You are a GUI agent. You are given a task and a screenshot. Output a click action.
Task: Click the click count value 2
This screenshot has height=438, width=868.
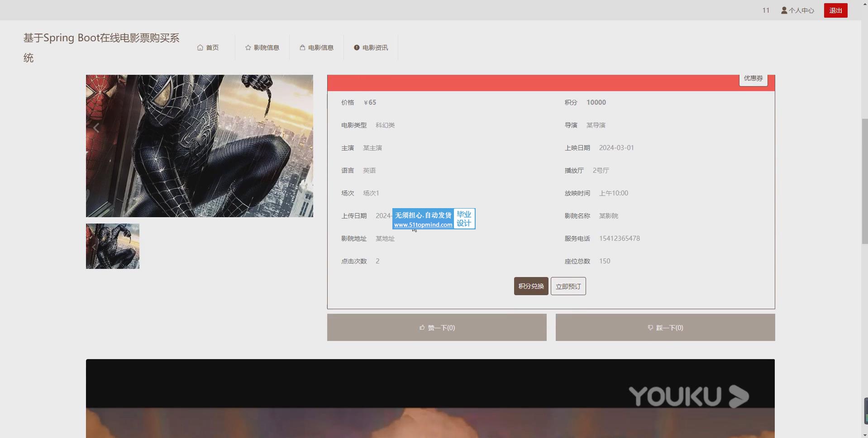click(377, 261)
